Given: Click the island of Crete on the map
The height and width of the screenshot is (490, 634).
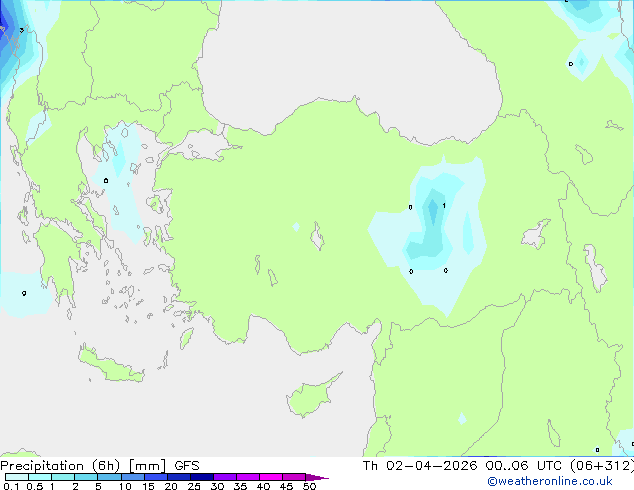Looking at the screenshot, I should pyautogui.click(x=110, y=365).
